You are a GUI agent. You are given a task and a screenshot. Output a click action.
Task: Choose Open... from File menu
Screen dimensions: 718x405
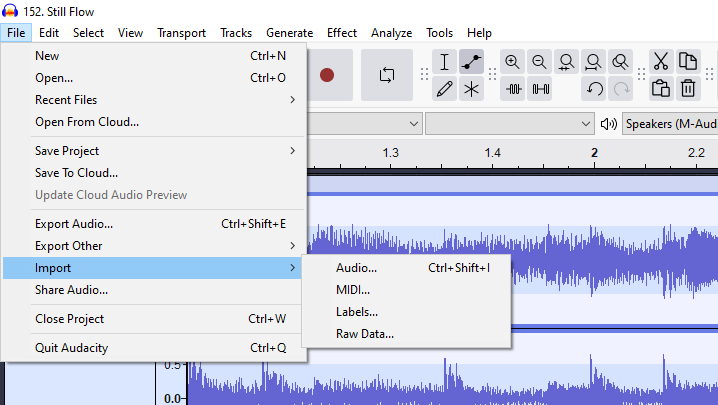tap(153, 78)
